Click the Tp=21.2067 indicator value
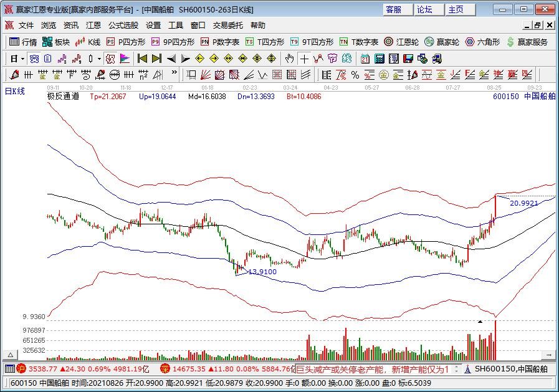The width and height of the screenshot is (559, 392). click(x=108, y=96)
